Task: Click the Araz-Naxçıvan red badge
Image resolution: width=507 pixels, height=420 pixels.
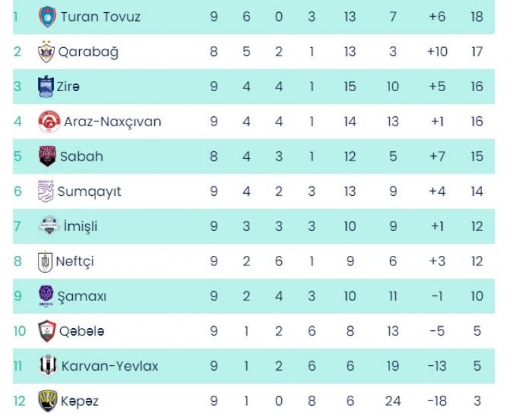Action: point(49,122)
